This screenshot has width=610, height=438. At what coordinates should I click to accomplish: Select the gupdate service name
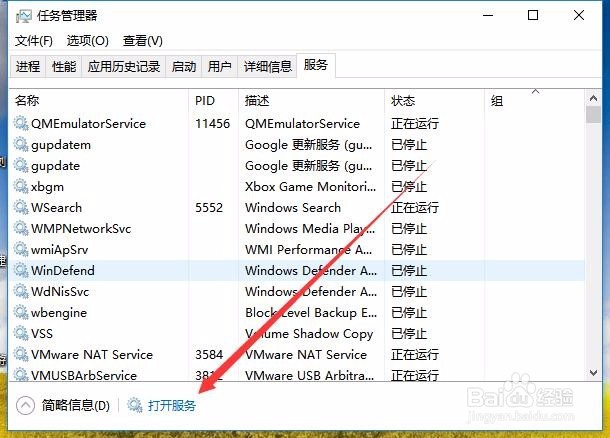[55, 166]
